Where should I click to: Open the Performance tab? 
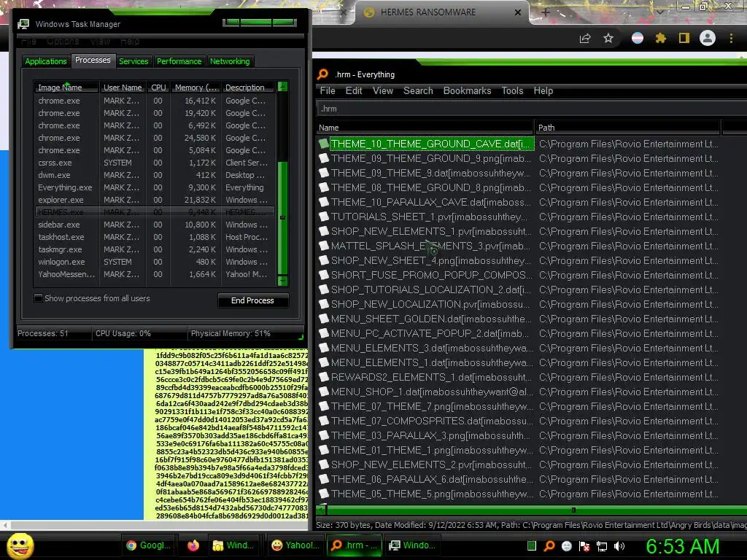(179, 61)
